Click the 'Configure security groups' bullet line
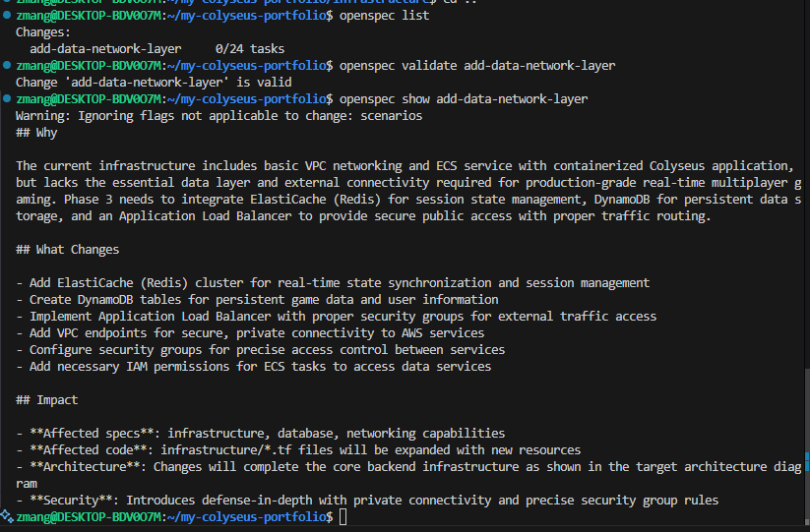The height and width of the screenshot is (532, 810). click(261, 350)
